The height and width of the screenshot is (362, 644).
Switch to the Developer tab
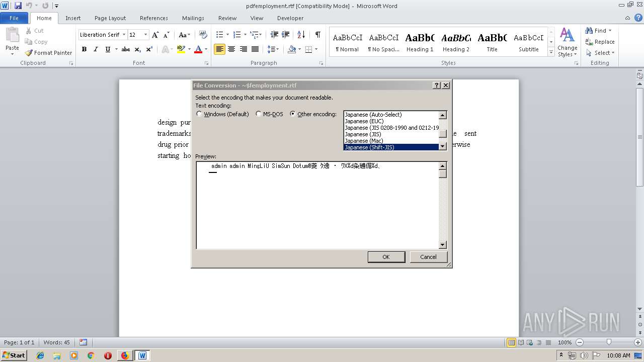tap(290, 18)
